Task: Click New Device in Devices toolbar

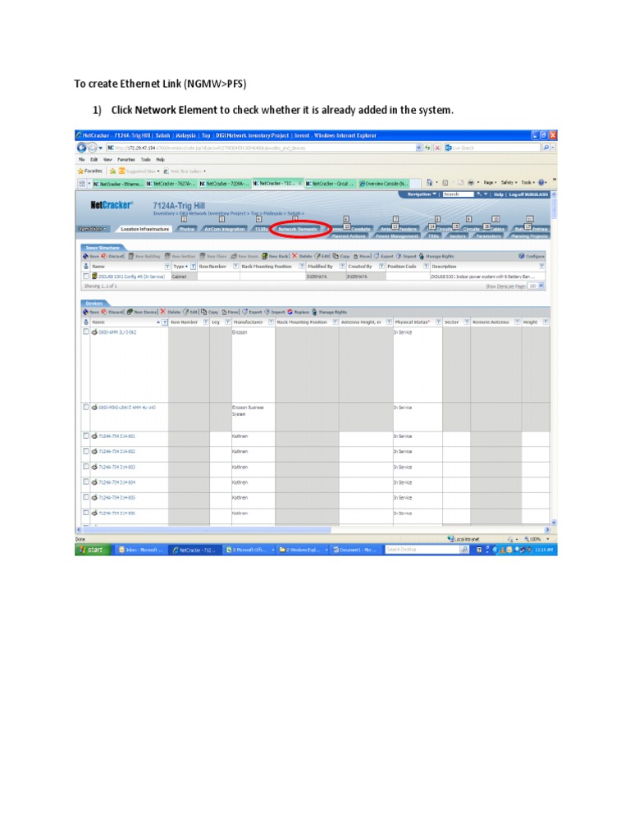Action: pos(143,312)
